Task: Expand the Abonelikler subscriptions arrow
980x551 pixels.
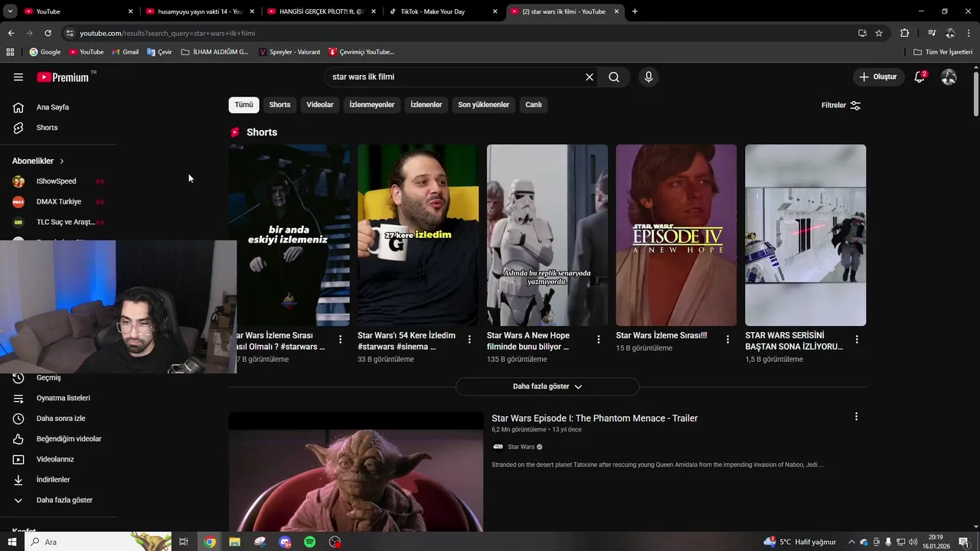Action: pos(61,161)
